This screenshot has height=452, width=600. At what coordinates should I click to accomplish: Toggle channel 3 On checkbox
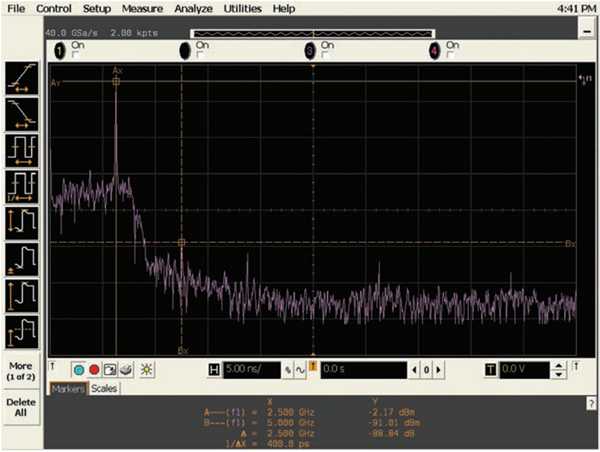point(324,55)
